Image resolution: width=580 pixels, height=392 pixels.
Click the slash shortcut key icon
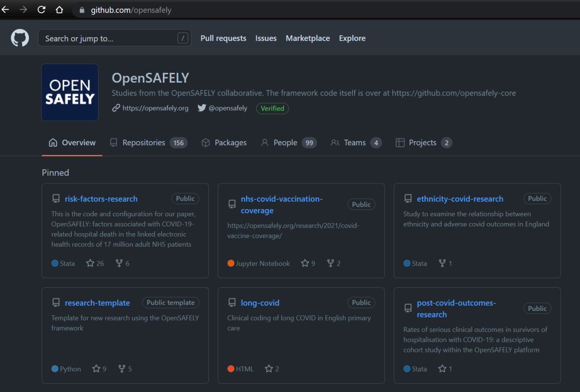[183, 38]
